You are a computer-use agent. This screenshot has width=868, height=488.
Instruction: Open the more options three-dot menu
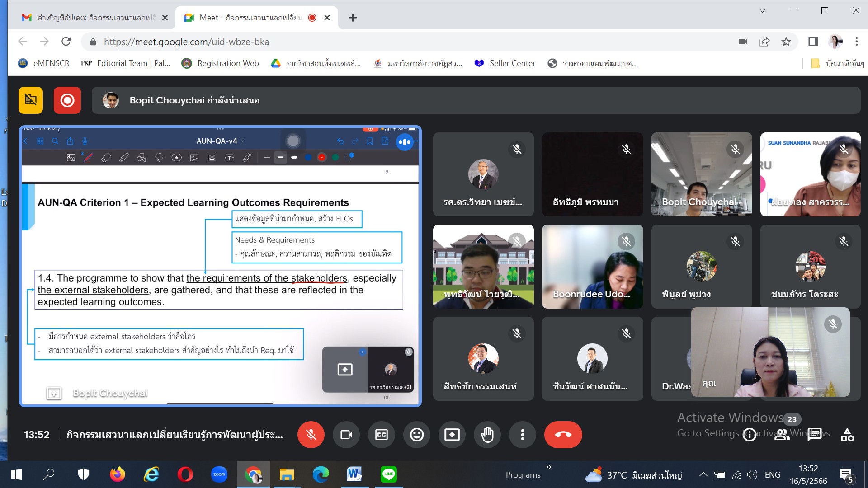pyautogui.click(x=522, y=435)
